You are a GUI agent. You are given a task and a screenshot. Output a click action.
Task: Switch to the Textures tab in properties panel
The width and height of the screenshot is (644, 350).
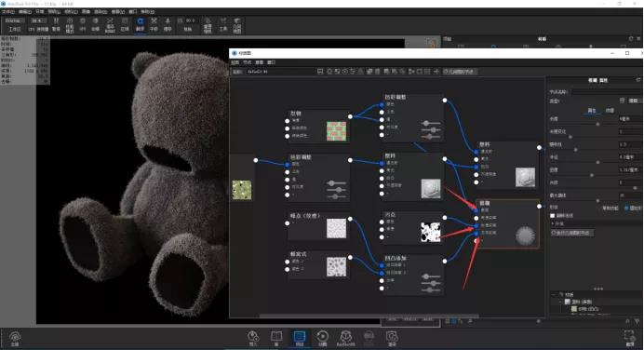(x=610, y=111)
